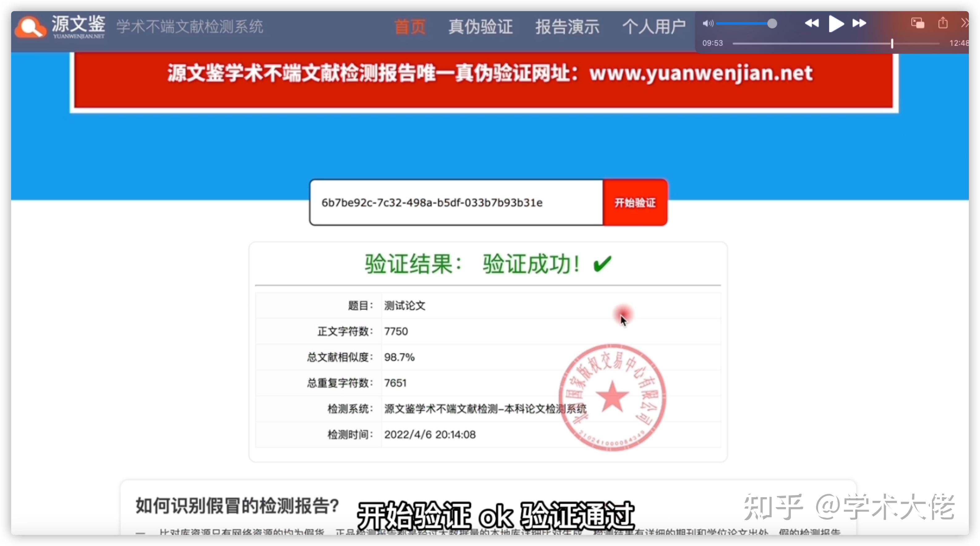Mute audio via the speaker icon
Screen dimensions: 980x546
[x=708, y=23]
